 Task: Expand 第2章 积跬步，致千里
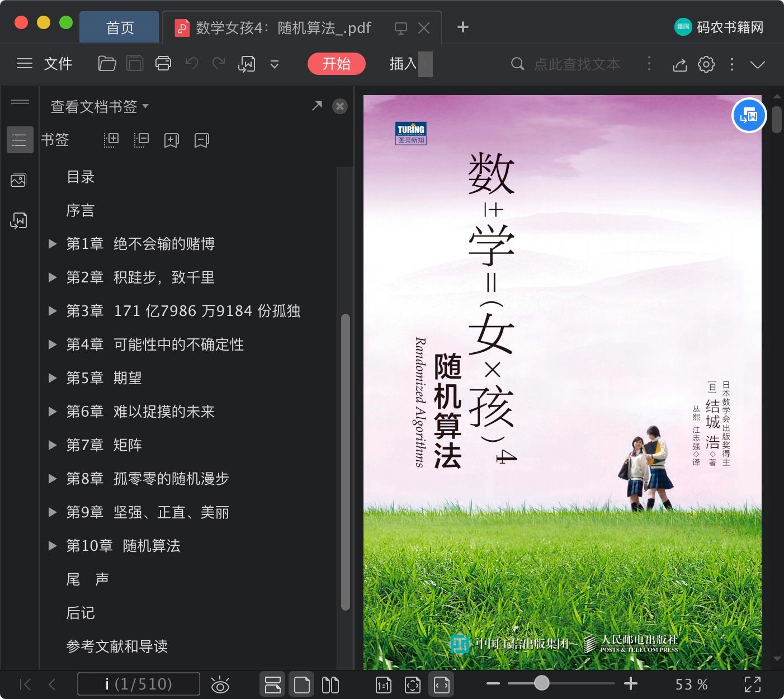pyautogui.click(x=53, y=277)
